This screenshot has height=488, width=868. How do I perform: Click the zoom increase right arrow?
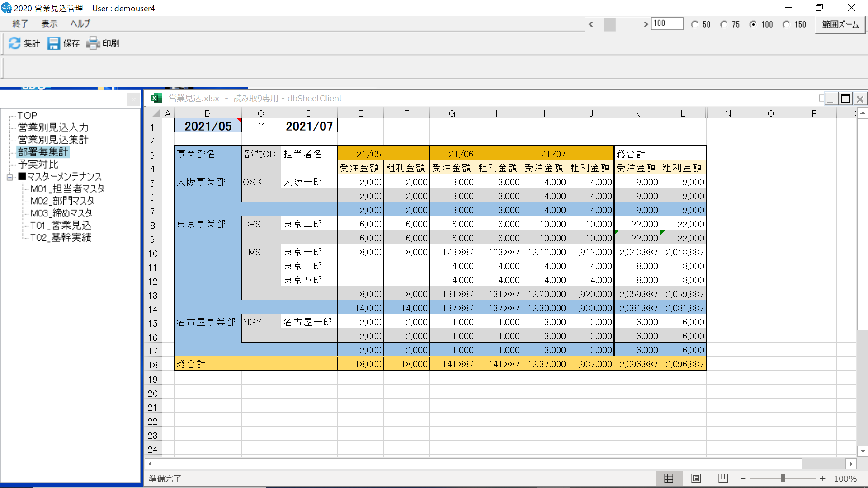646,24
